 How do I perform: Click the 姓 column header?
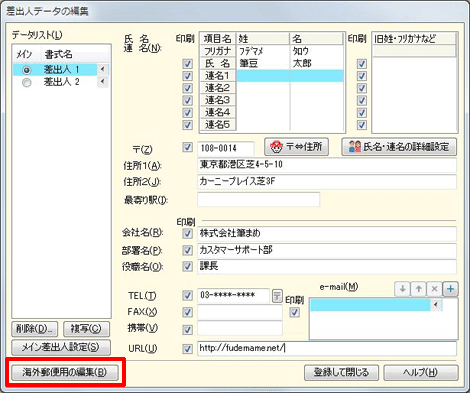tap(263, 39)
